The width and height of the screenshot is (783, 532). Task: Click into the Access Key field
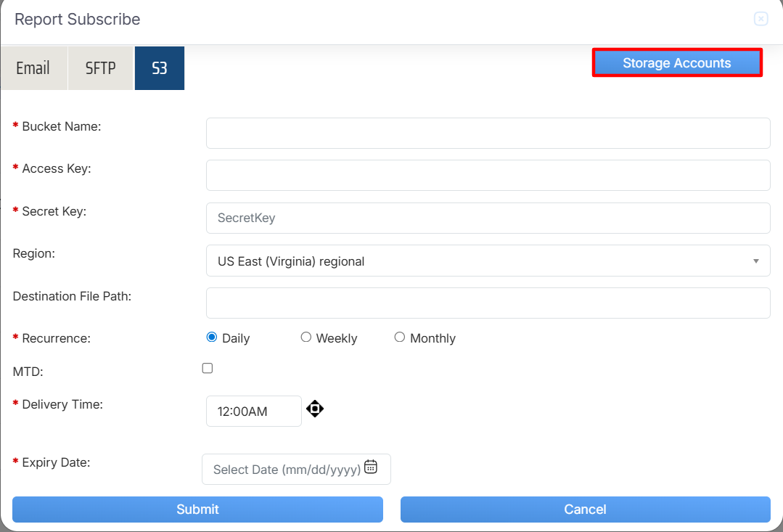pos(488,176)
